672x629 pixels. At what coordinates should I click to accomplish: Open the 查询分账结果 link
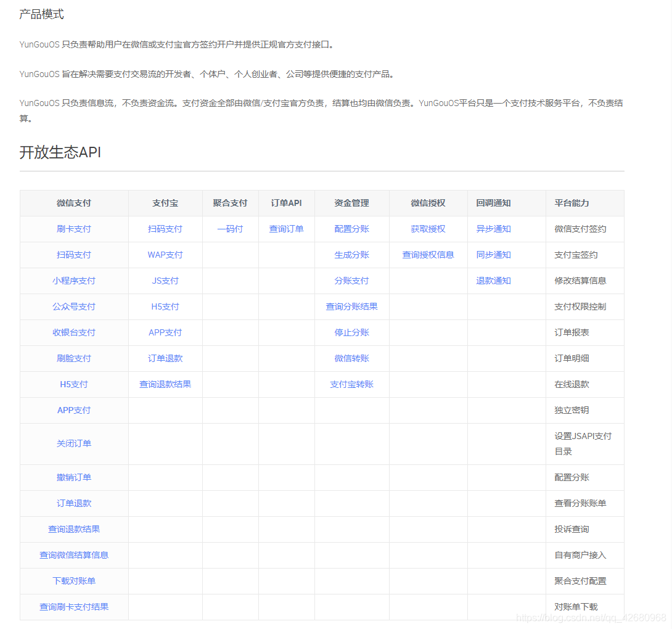tap(352, 306)
